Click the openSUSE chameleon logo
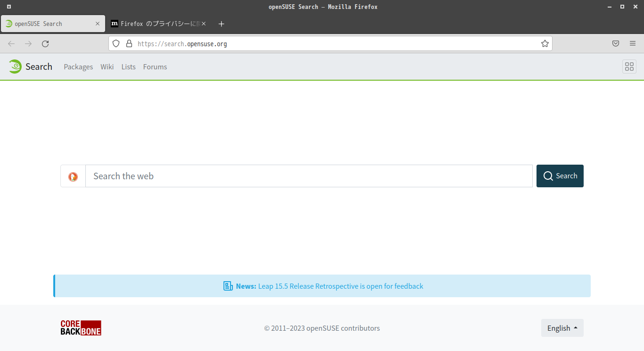This screenshot has width=644, height=351. click(x=15, y=67)
